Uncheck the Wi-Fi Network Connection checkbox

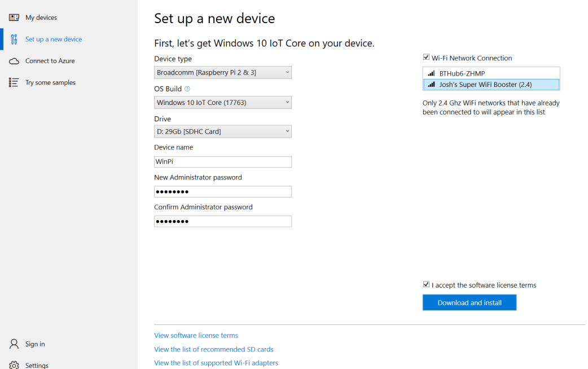click(427, 57)
